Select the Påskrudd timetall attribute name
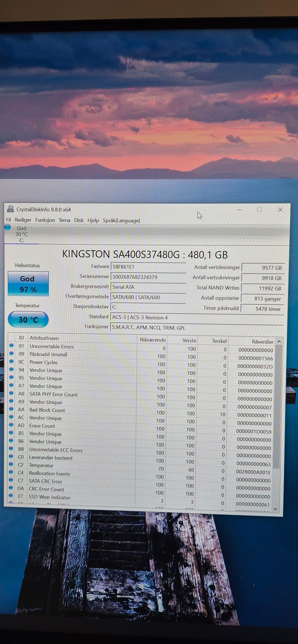 click(48, 354)
